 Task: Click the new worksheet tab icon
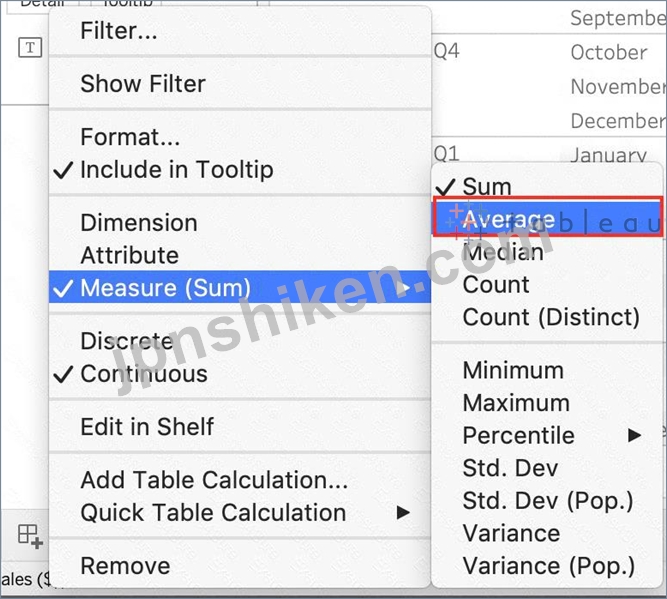tap(30, 536)
